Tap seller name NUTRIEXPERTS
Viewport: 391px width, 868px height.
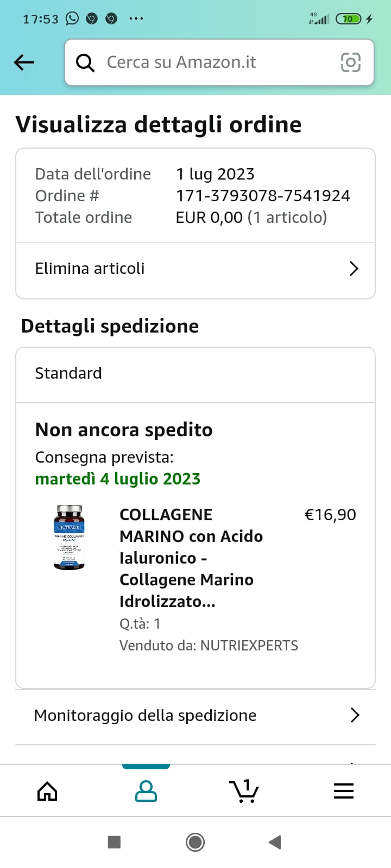(249, 646)
